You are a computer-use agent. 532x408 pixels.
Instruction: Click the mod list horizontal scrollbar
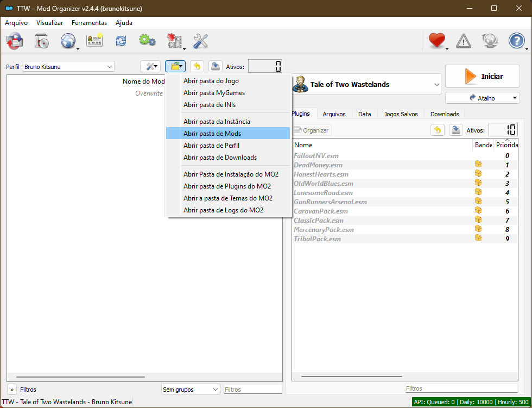(80, 377)
